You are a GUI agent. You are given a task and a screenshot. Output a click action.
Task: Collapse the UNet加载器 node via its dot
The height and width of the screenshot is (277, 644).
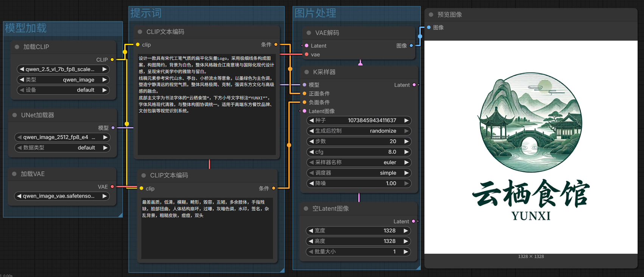pyautogui.click(x=15, y=115)
